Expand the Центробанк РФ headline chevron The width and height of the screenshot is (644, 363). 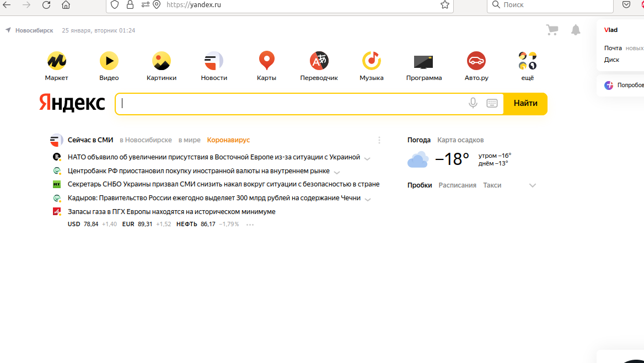click(x=337, y=172)
